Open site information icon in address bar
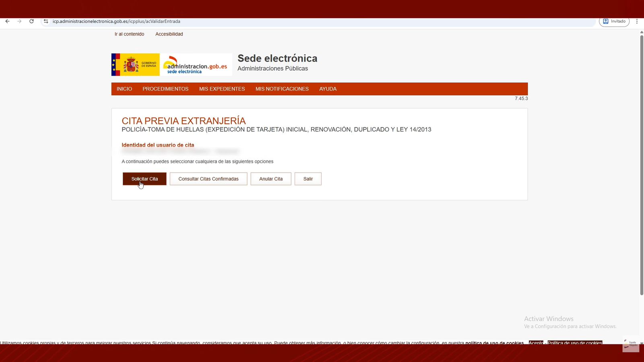644x362 pixels. click(46, 21)
